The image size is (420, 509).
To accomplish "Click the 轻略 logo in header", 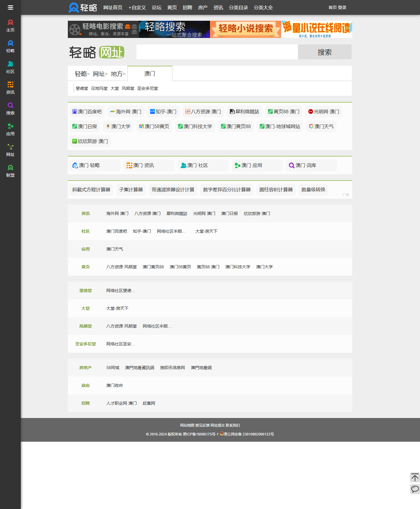I will pos(83,7).
